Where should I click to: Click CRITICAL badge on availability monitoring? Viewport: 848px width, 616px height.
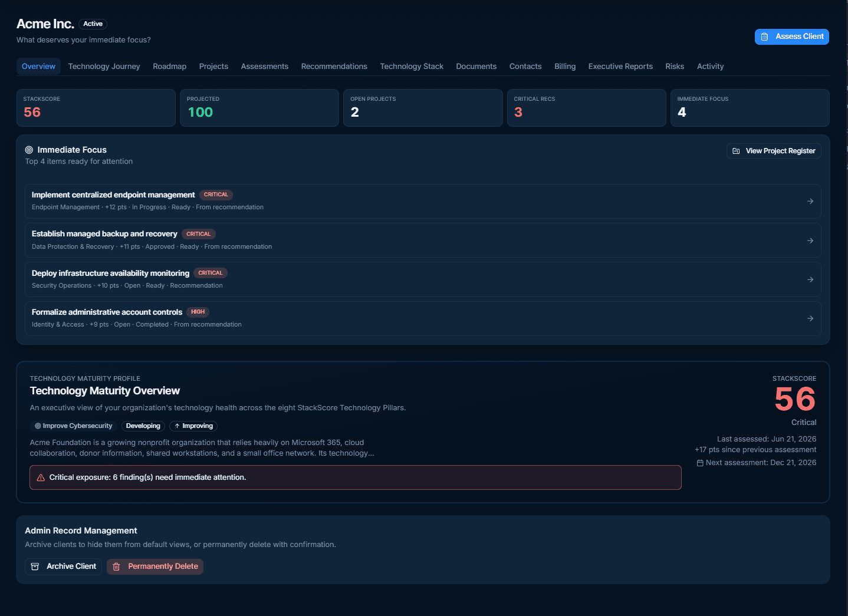(211, 273)
